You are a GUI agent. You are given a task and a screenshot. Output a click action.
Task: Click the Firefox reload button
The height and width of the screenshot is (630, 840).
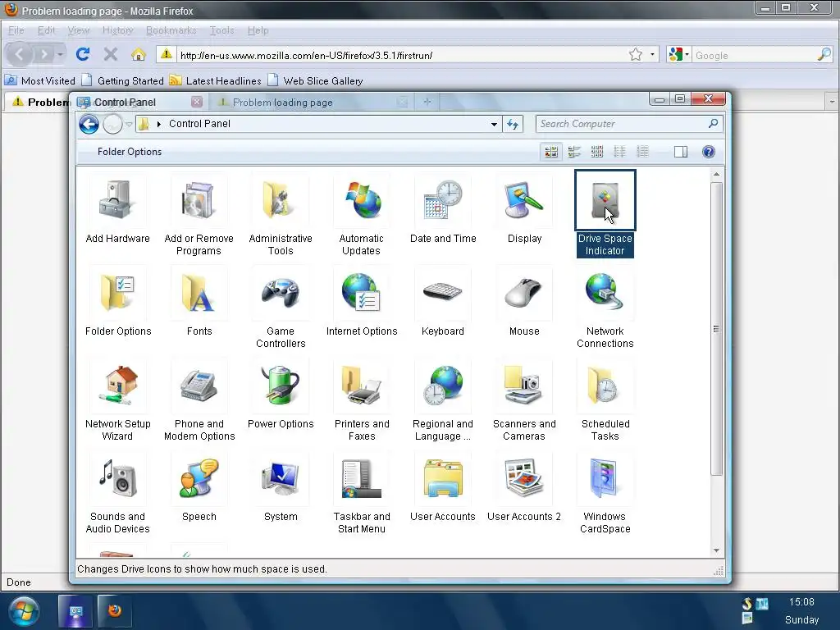[x=83, y=54]
